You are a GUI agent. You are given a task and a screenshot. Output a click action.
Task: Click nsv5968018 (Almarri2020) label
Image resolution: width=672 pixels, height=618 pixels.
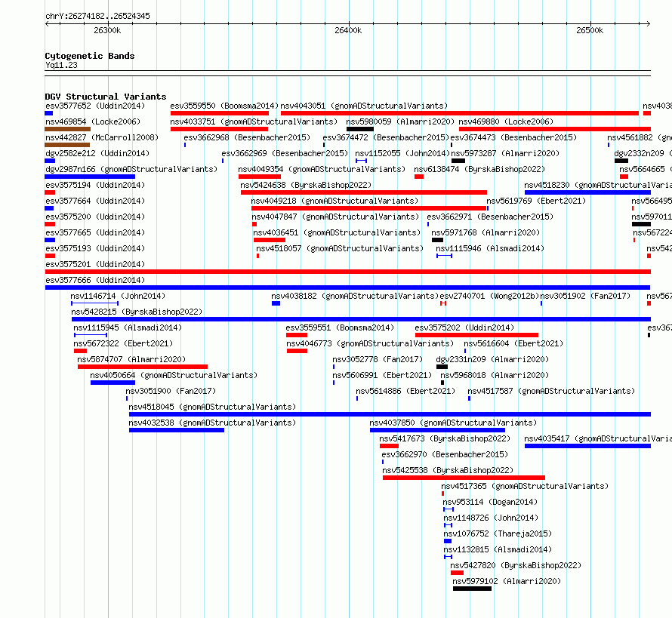coord(495,375)
